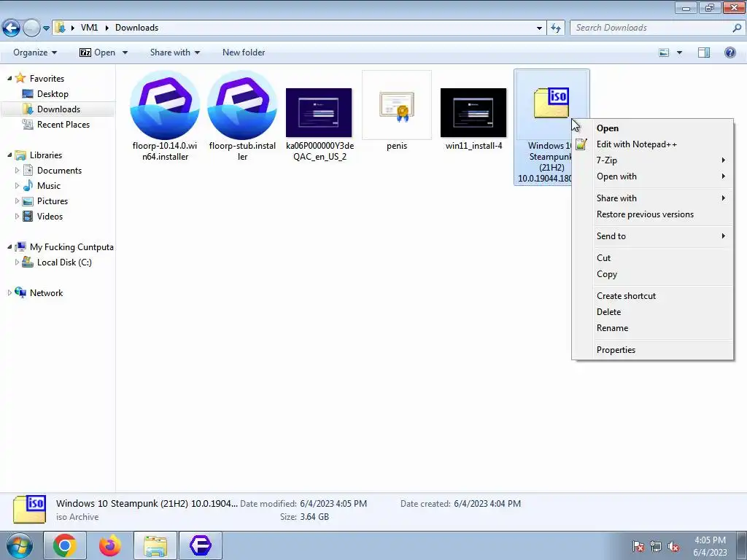Click the network tray icon
The height and width of the screenshot is (560, 747).
pyautogui.click(x=656, y=546)
